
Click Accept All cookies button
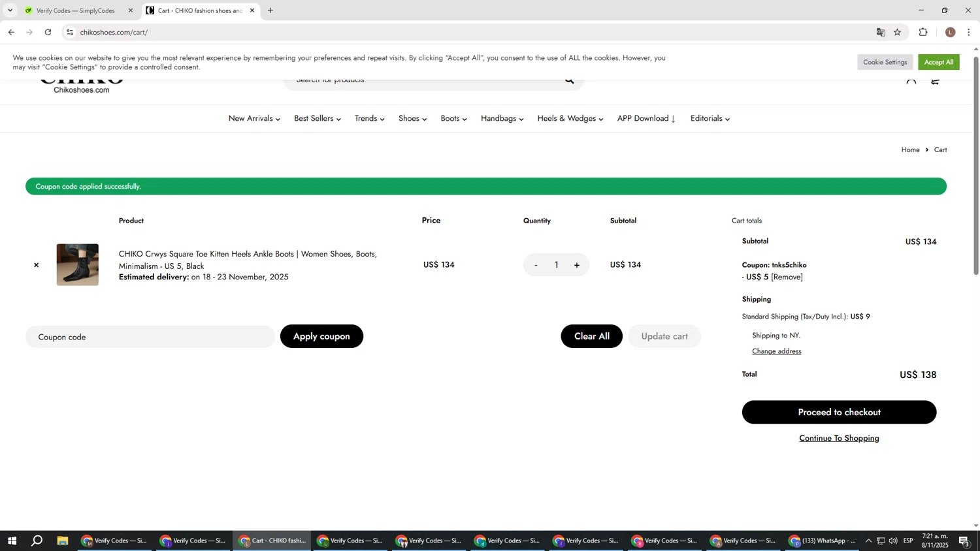pyautogui.click(x=938, y=62)
